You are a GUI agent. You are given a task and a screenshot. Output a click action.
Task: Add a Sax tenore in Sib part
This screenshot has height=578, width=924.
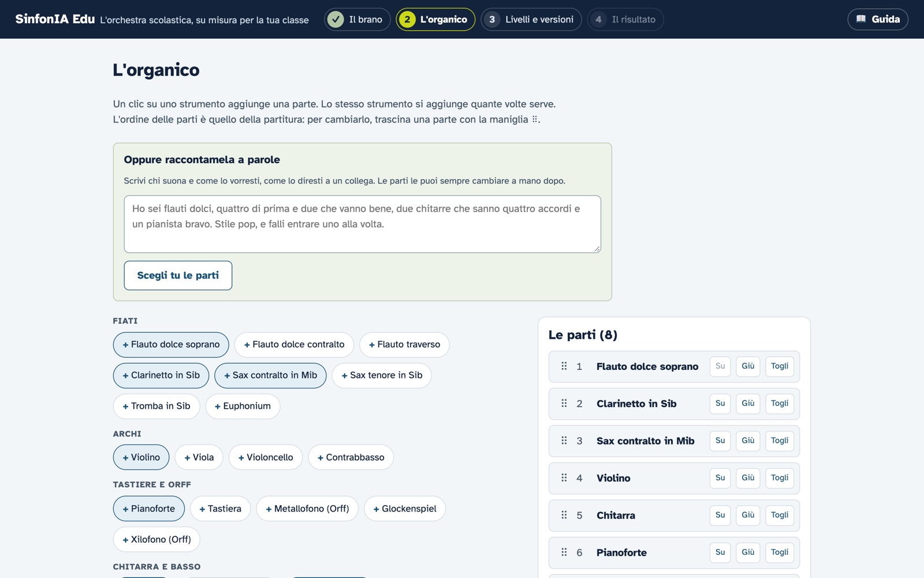click(382, 375)
